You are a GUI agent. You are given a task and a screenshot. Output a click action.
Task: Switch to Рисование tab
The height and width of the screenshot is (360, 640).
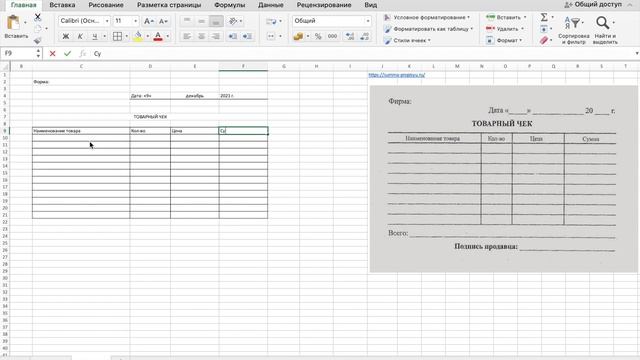tap(106, 5)
